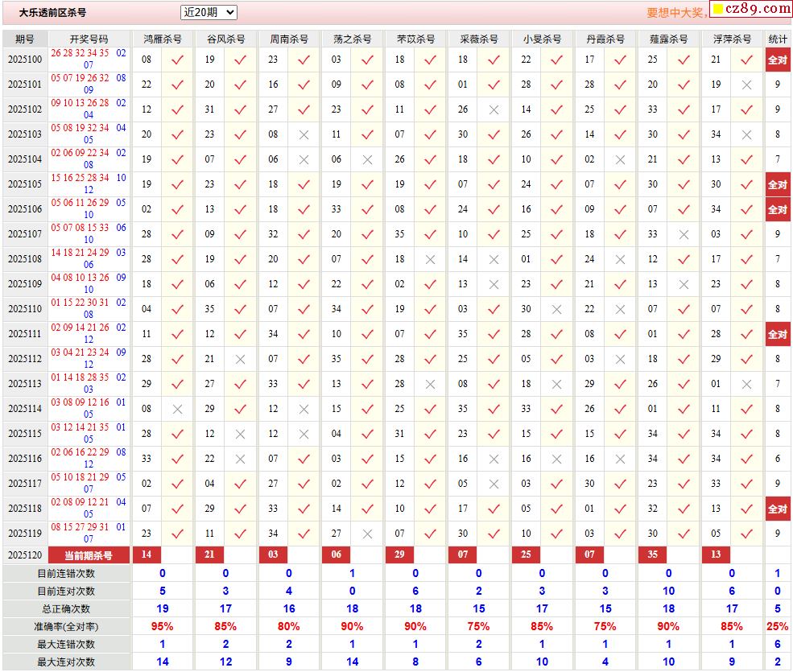Open the 近20期 period dropdown

click(x=209, y=12)
